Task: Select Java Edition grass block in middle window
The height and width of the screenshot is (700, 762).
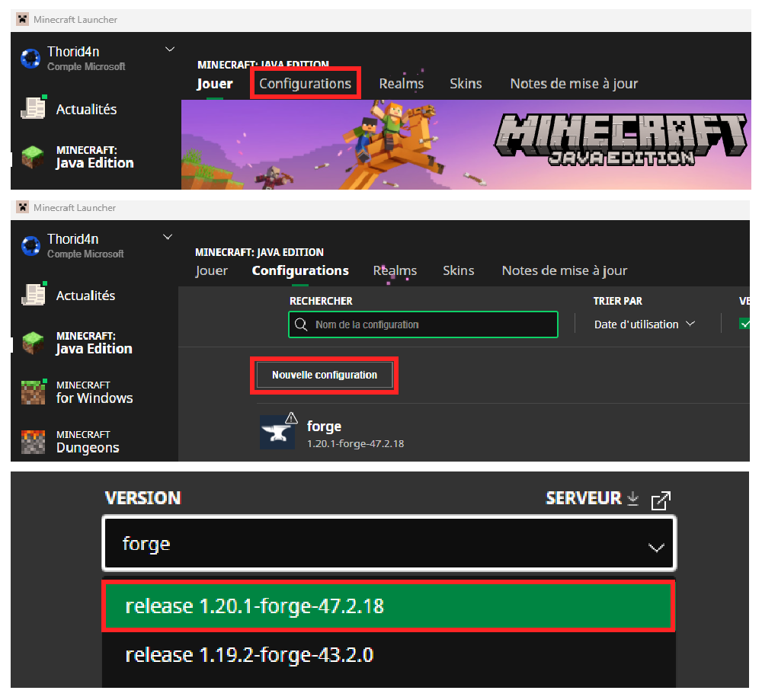Action: click(33, 343)
